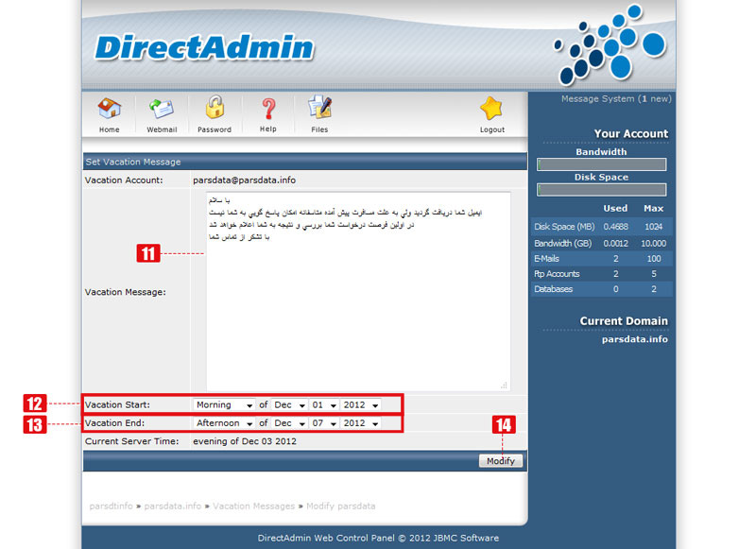The width and height of the screenshot is (756, 549).
Task: Click the Bandwidth (GB) row label
Action: 562,244
